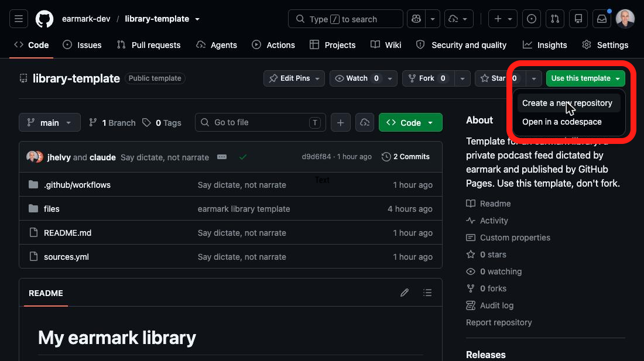Open the README outline list icon
644x361 pixels.
coord(427,293)
